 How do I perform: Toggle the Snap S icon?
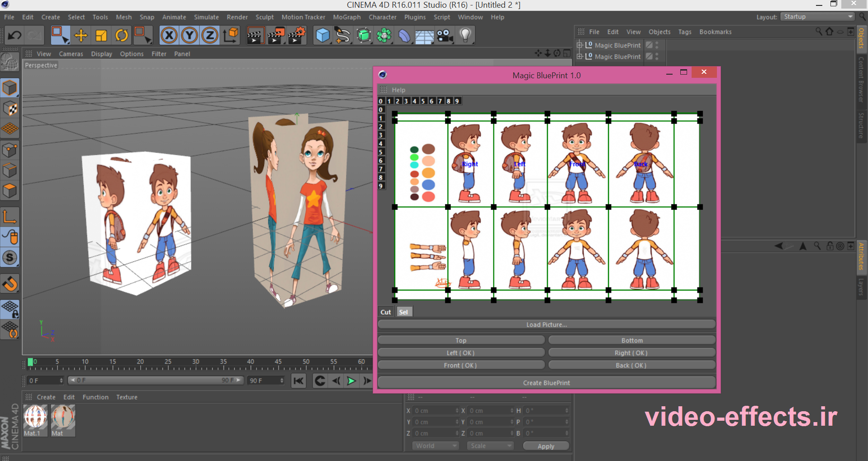(10, 258)
